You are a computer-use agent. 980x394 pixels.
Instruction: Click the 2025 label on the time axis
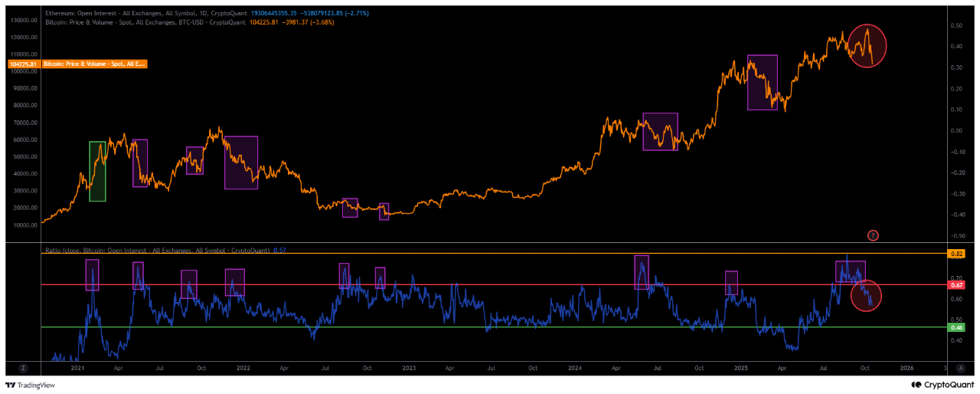(740, 368)
